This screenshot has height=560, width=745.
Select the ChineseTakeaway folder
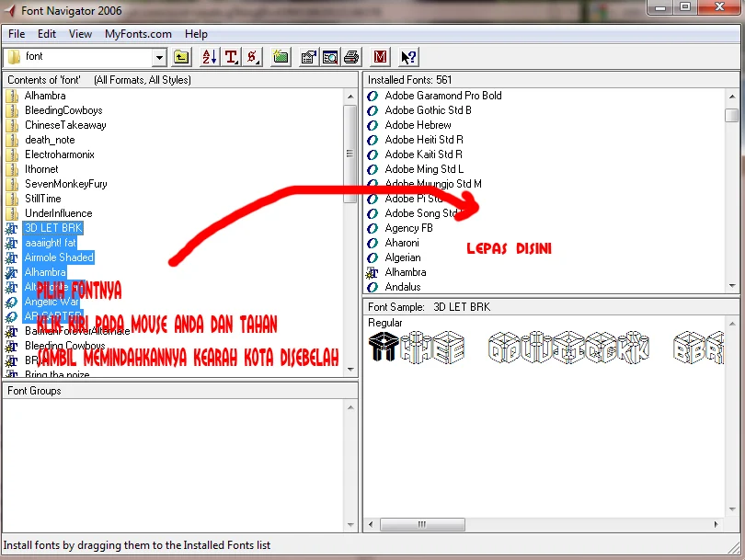[65, 125]
